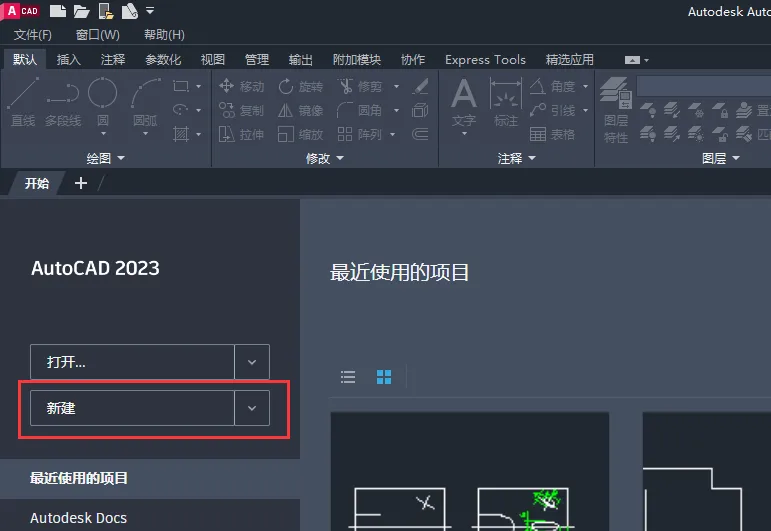
Task: Open the 文件(F) menu
Action: (32, 35)
